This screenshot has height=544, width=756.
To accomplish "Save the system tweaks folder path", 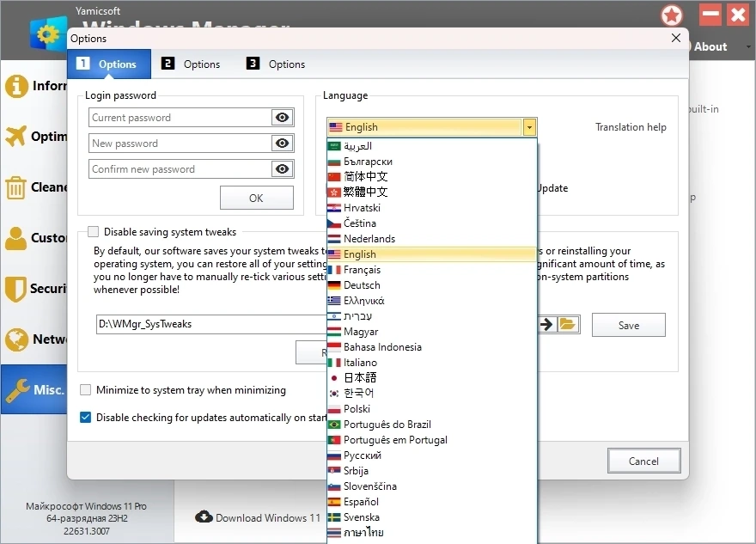I will 629,325.
